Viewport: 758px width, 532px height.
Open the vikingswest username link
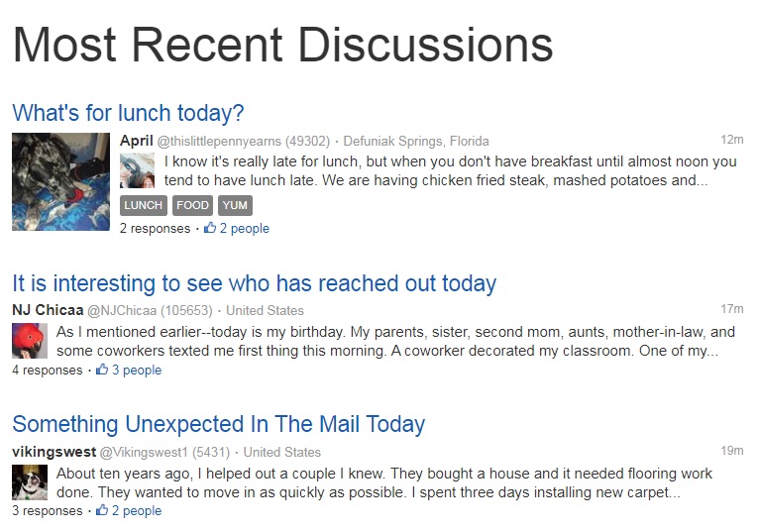54,452
